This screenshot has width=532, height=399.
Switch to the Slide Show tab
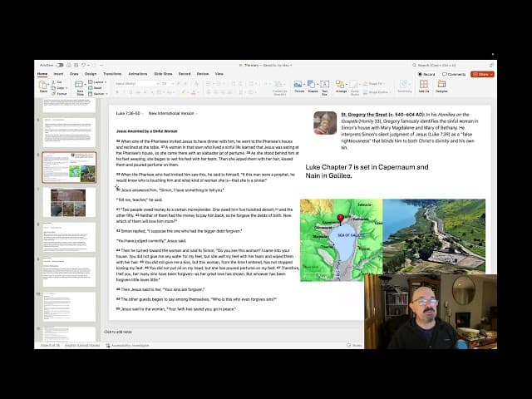(163, 73)
